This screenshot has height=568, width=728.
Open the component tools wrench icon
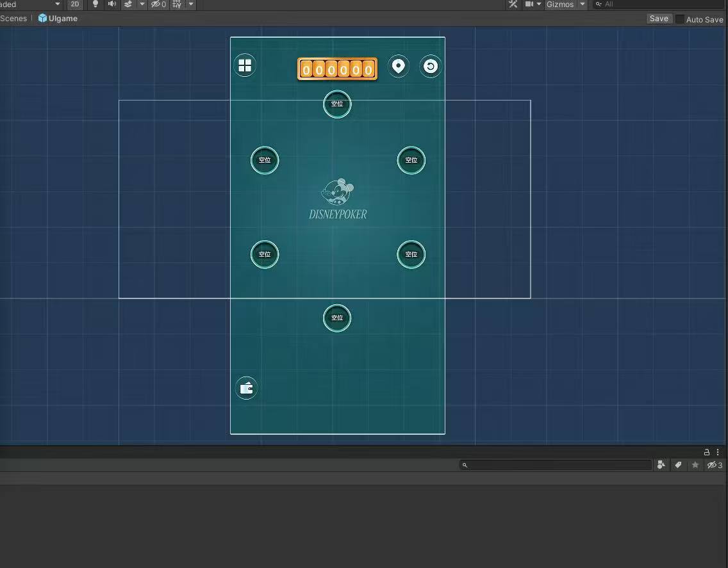[513, 4]
